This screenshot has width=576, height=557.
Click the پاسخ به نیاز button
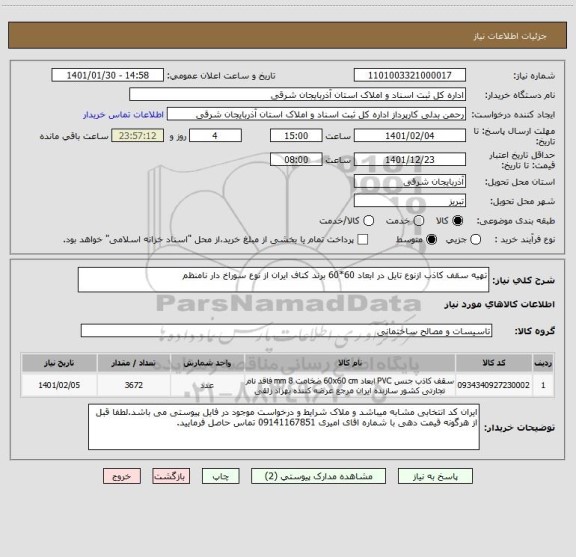pos(435,476)
